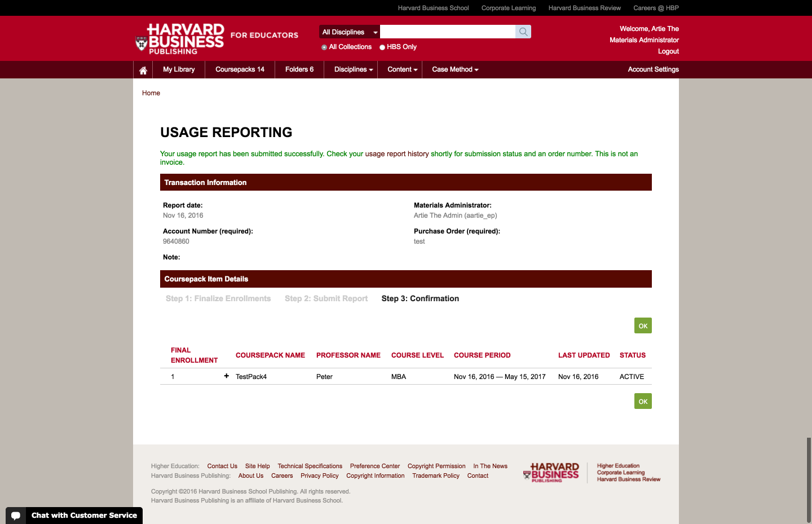The image size is (812, 524).
Task: Open footer About Us link
Action: coord(250,475)
